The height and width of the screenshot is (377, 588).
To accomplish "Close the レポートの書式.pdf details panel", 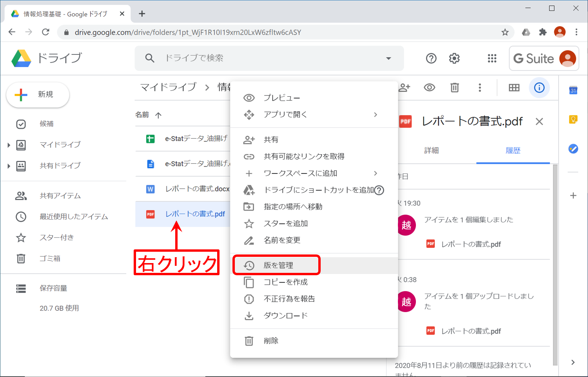I will click(539, 122).
